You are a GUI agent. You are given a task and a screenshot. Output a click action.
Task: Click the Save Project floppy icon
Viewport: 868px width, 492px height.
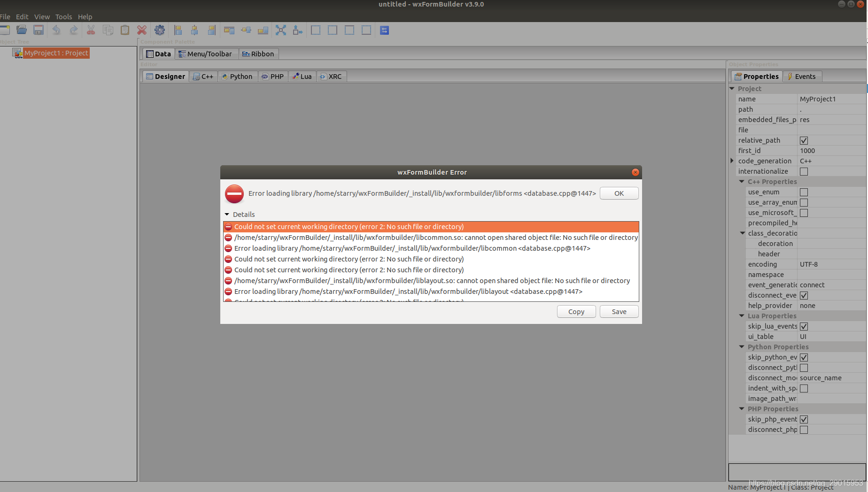click(x=39, y=30)
